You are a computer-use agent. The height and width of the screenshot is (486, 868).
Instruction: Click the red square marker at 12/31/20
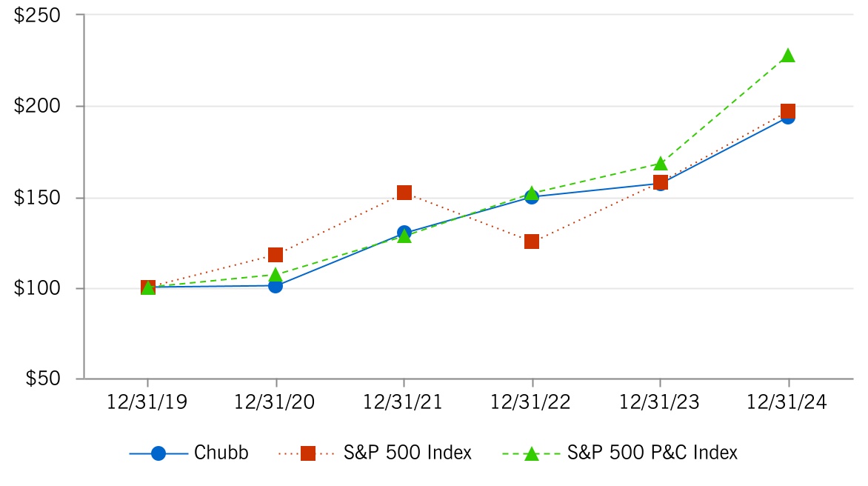(x=276, y=255)
